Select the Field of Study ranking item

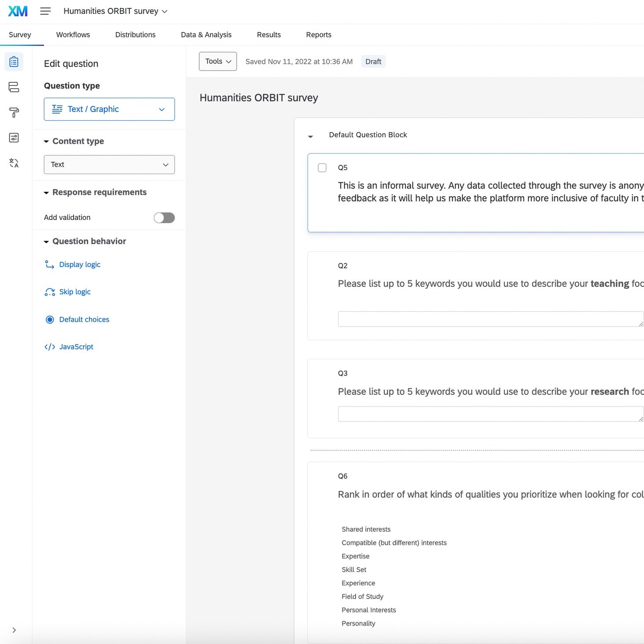click(x=362, y=597)
